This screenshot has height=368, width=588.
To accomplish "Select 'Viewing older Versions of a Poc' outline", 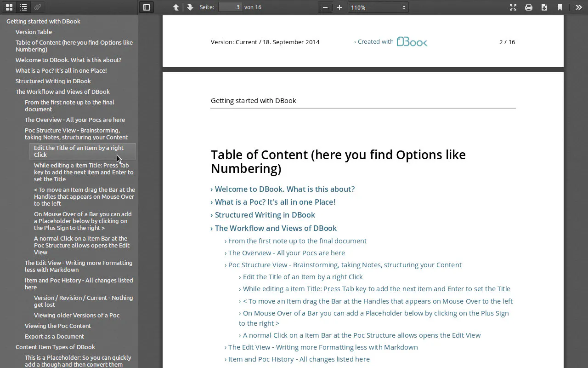I will point(77,315).
